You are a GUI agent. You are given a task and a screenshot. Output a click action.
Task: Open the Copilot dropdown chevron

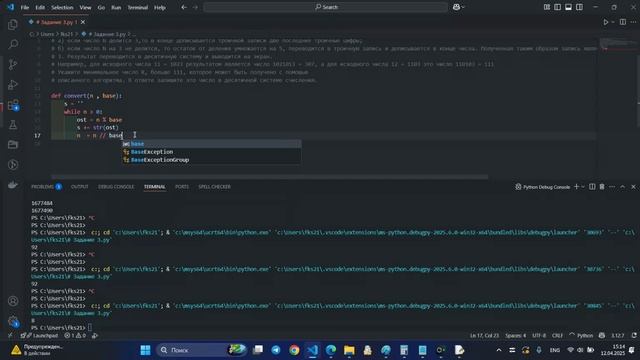click(x=463, y=7)
